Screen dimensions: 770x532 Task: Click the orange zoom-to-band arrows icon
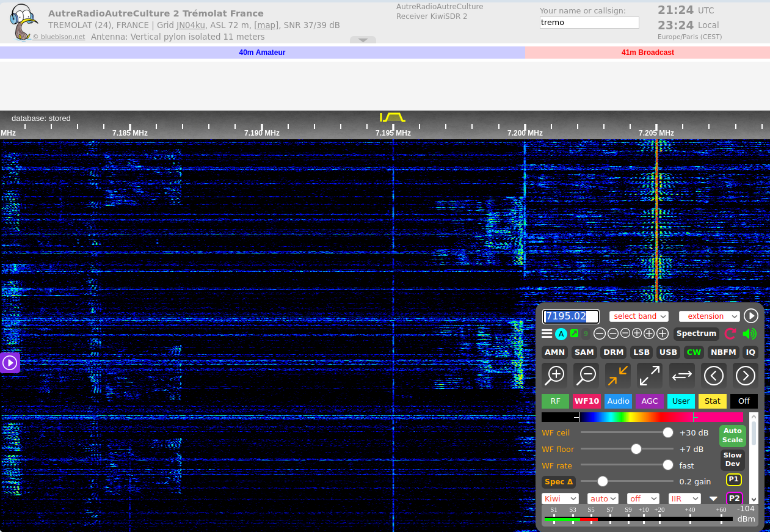click(618, 375)
